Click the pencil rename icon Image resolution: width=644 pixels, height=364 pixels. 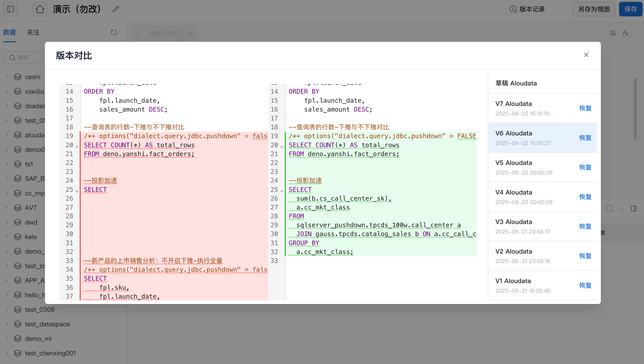(x=116, y=9)
